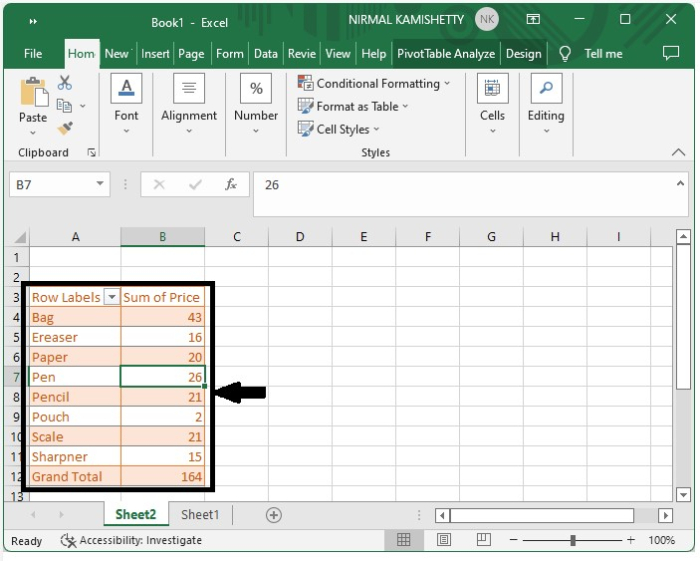Select the cell containing Pencil
The height and width of the screenshot is (561, 700).
tap(75, 397)
